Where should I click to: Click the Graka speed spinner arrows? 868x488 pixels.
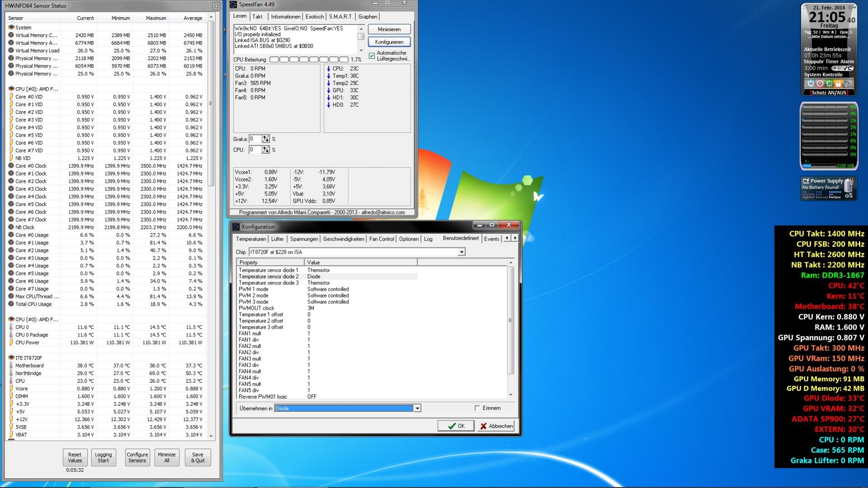pos(266,139)
